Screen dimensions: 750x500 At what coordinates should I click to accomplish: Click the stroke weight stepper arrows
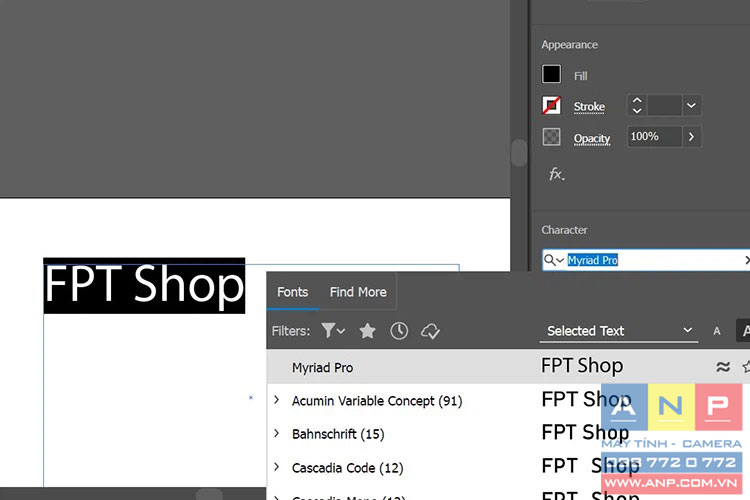point(637,106)
